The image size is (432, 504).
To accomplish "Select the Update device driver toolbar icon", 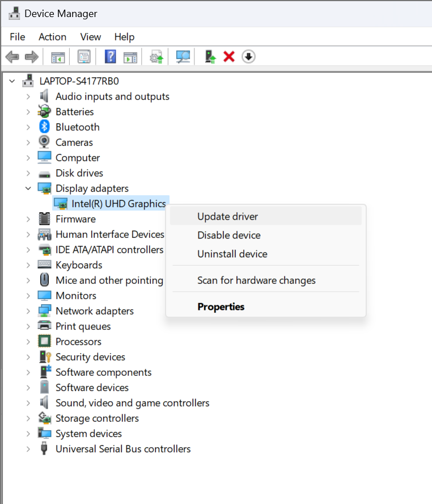I will click(x=156, y=57).
